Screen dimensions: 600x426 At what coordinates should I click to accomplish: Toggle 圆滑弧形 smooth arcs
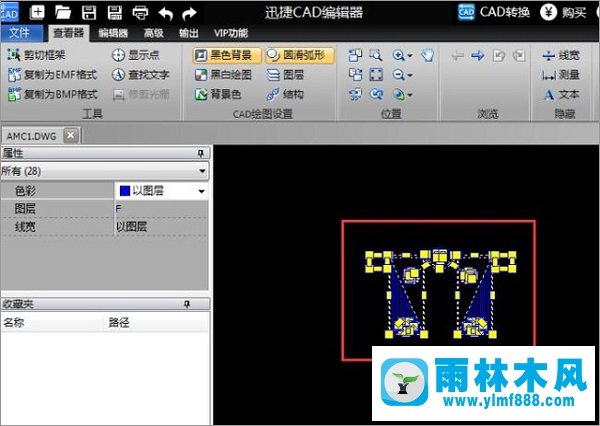pos(300,55)
